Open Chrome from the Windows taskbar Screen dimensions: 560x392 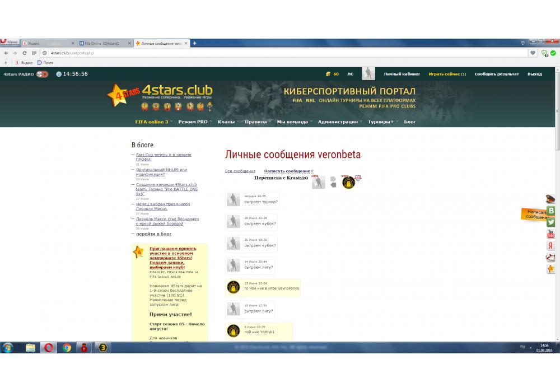coord(67,348)
